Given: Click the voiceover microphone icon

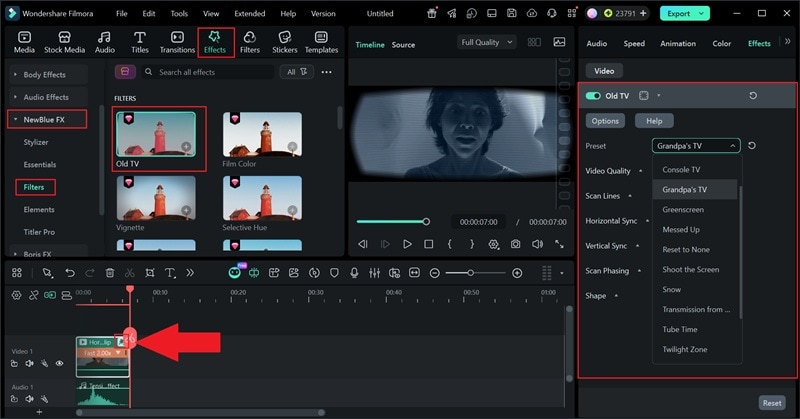Looking at the screenshot, I should click(354, 273).
